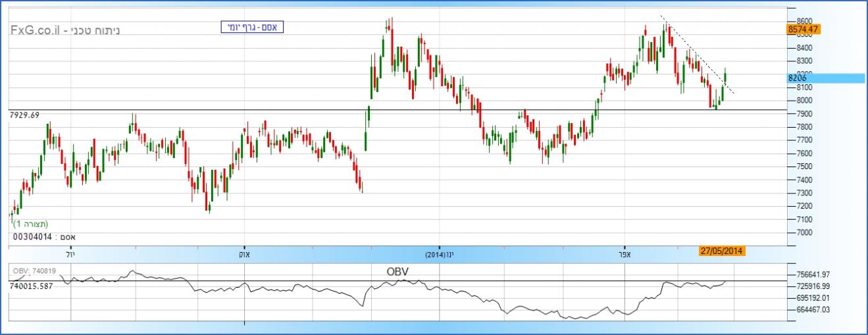Click the large OBV indicator panel title

[399, 271]
